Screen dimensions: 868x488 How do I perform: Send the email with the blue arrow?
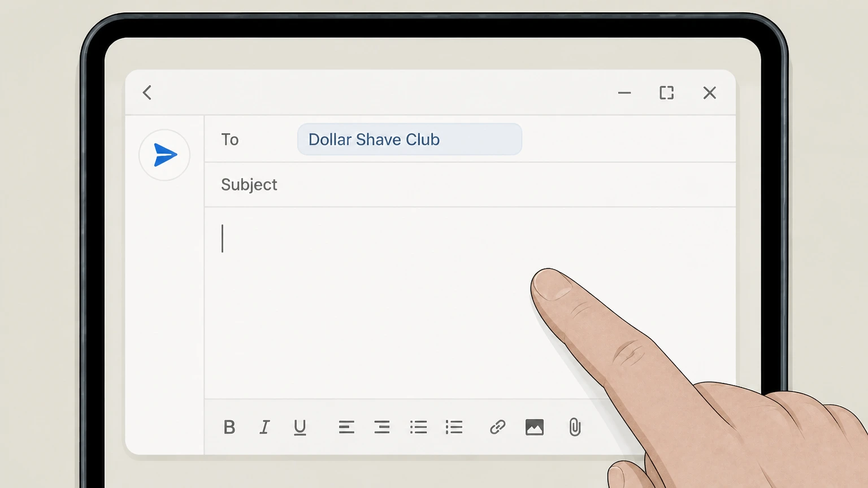click(x=164, y=155)
